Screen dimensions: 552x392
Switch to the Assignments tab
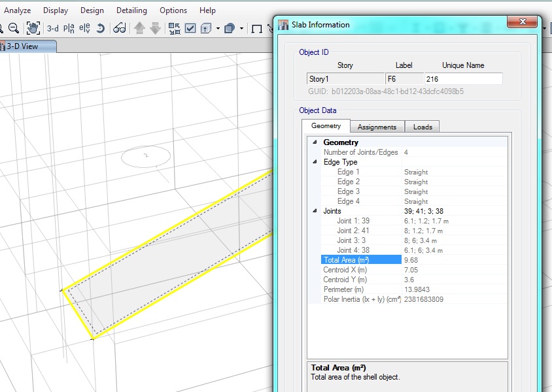(377, 127)
